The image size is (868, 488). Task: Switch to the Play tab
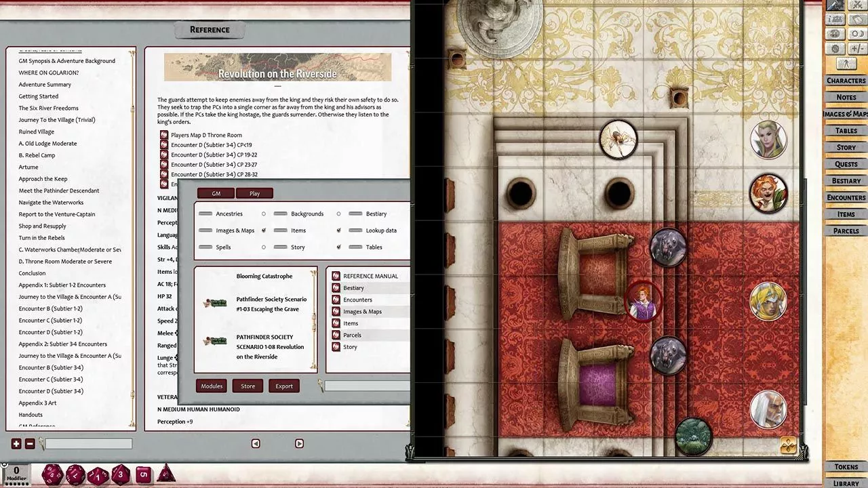coord(254,194)
